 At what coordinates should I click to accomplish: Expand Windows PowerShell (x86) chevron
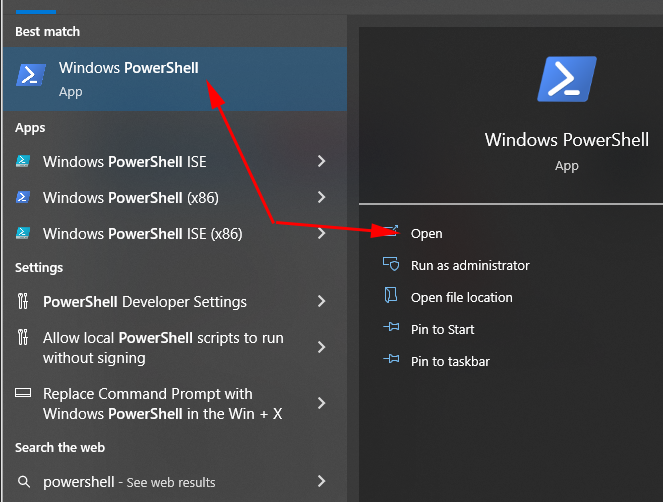pyautogui.click(x=321, y=197)
